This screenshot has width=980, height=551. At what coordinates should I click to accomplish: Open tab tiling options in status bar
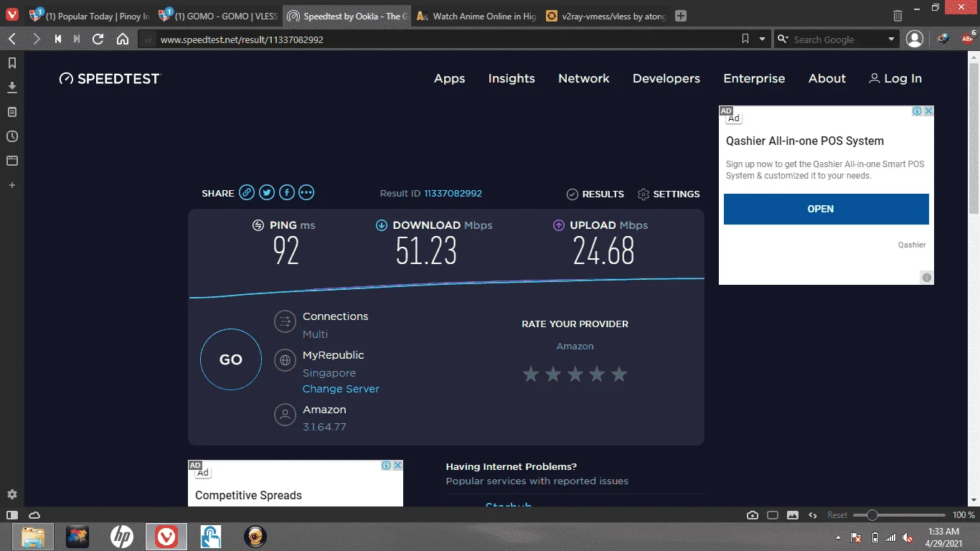click(x=773, y=515)
